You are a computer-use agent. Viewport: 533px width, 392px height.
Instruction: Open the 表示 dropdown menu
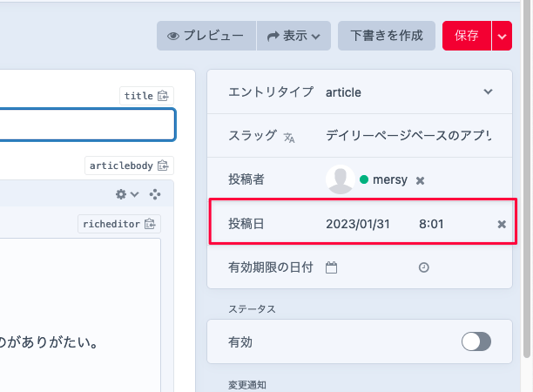pos(293,36)
